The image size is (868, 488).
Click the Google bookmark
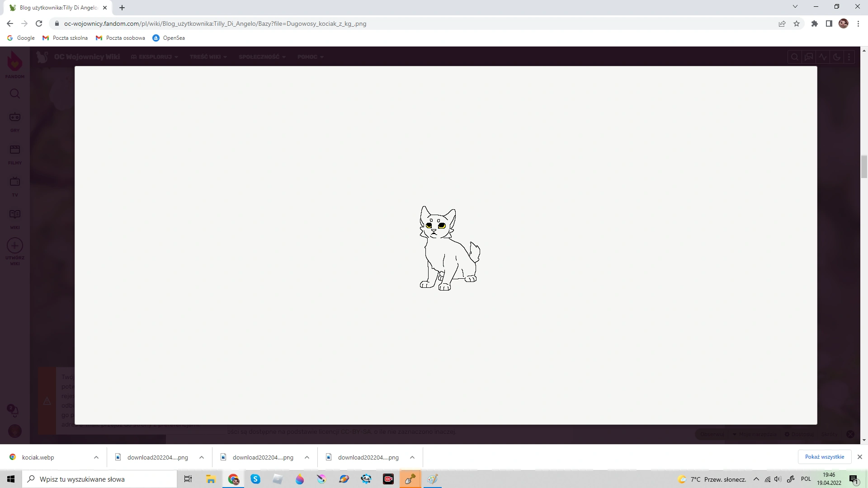[x=21, y=38]
